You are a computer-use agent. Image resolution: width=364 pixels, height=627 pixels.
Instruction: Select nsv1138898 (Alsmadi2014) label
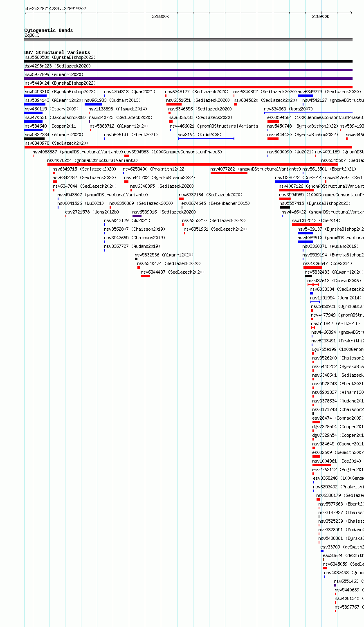pos(118,109)
